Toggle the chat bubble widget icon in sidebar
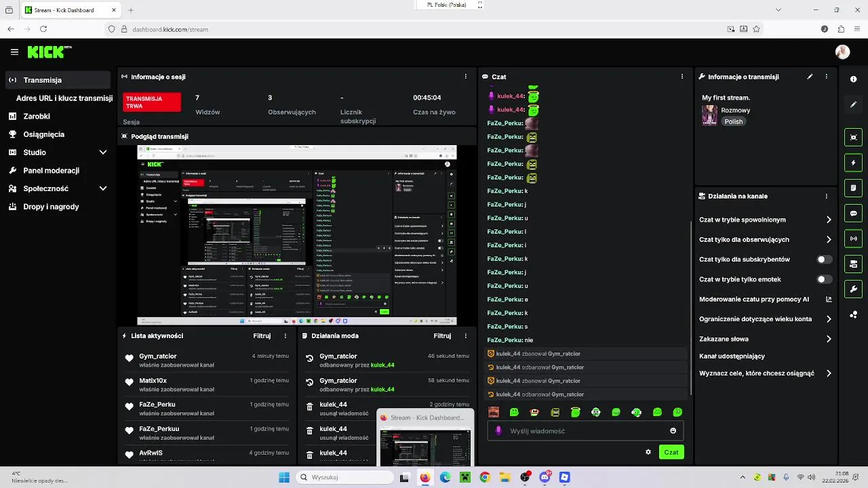The height and width of the screenshot is (488, 868). pyautogui.click(x=853, y=213)
